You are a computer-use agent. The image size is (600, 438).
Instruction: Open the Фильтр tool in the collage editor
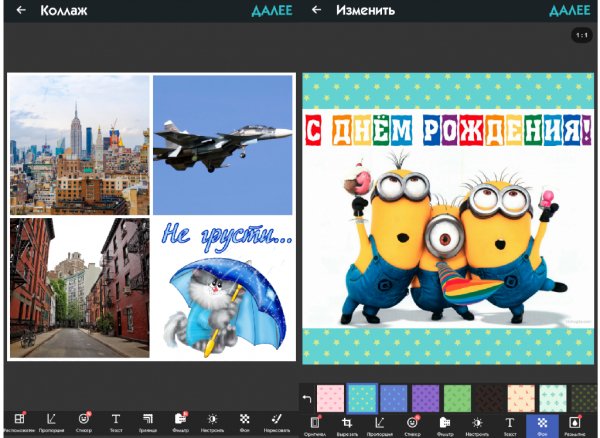180,423
